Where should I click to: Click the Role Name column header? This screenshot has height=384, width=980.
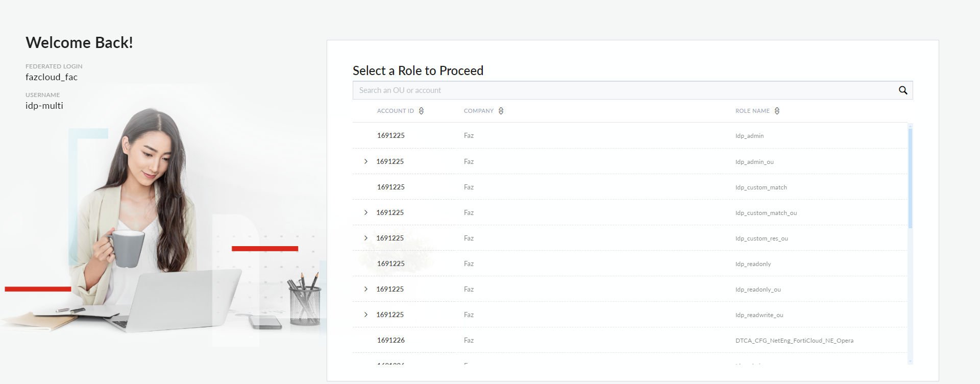752,111
